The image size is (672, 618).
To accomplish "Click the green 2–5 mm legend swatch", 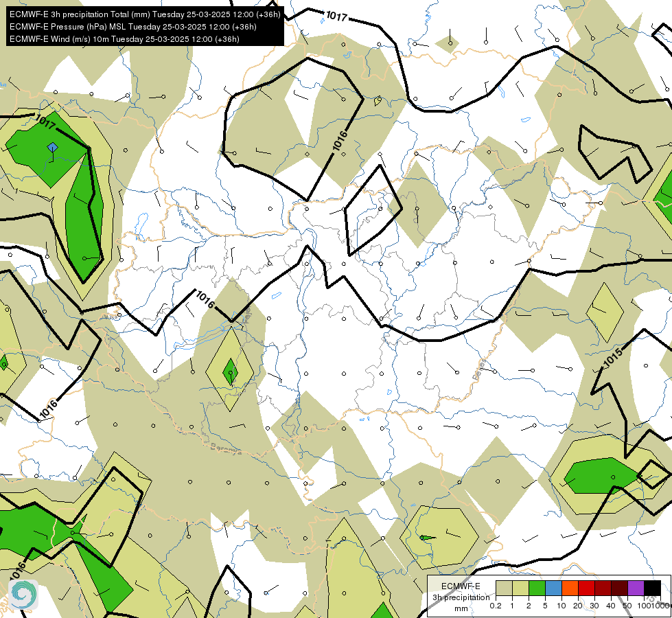I will pyautogui.click(x=537, y=588).
